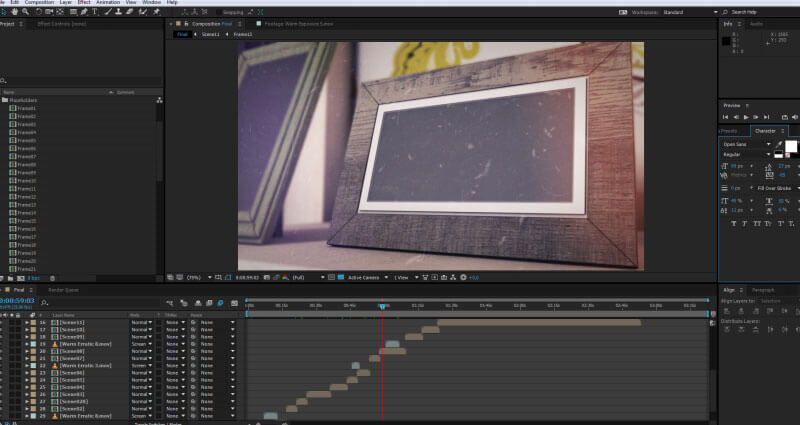Select the Pen tool
Image resolution: width=800 pixels, height=425 pixels.
pos(83,12)
